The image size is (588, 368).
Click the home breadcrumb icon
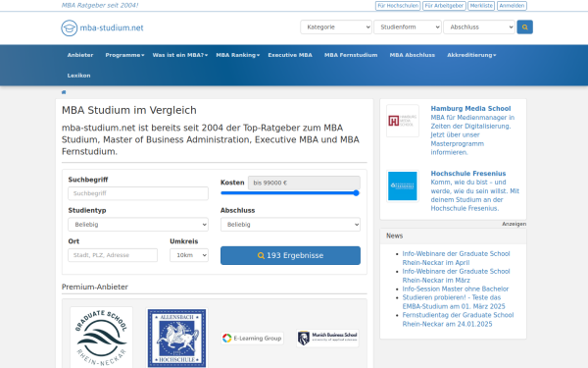pos(64,92)
